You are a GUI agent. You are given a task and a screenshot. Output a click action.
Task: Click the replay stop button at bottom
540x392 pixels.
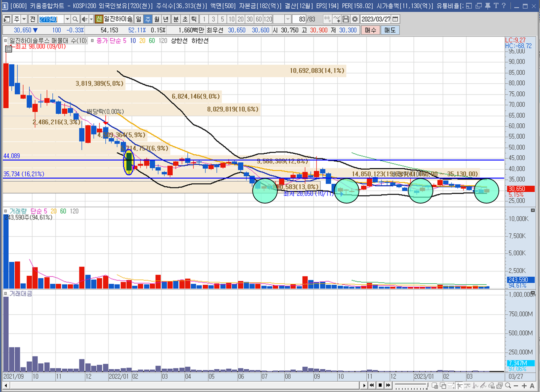380,385
